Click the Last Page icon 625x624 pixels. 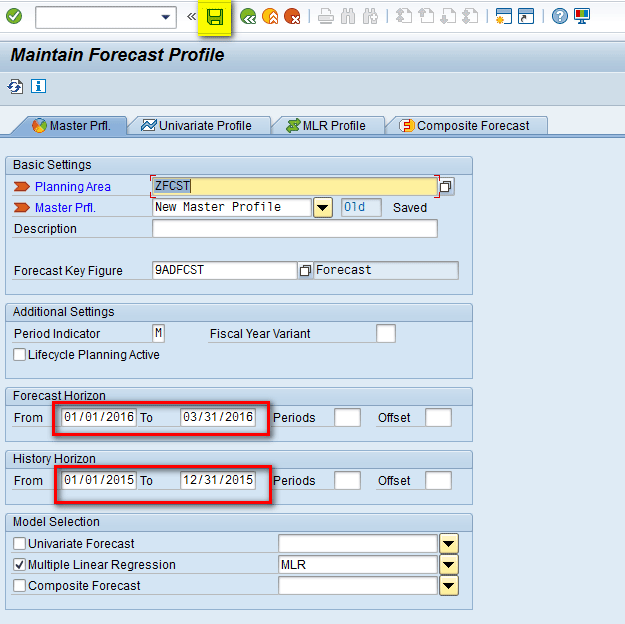(x=470, y=17)
